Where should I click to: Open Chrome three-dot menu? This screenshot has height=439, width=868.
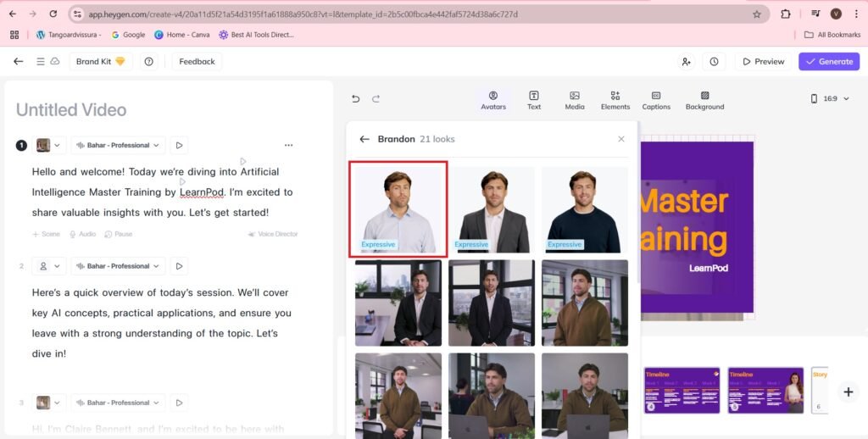tap(856, 14)
